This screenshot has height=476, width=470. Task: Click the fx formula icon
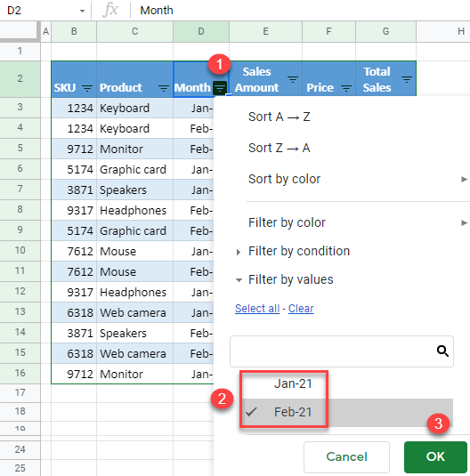pyautogui.click(x=110, y=10)
